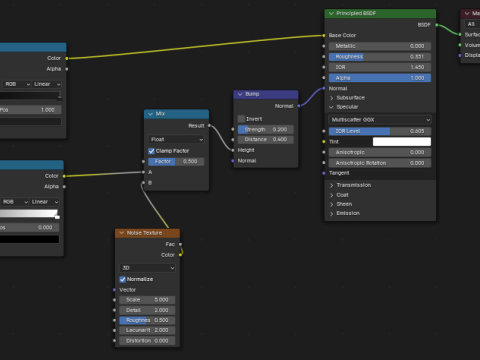Click the A input socket on Mix node

pos(144,172)
